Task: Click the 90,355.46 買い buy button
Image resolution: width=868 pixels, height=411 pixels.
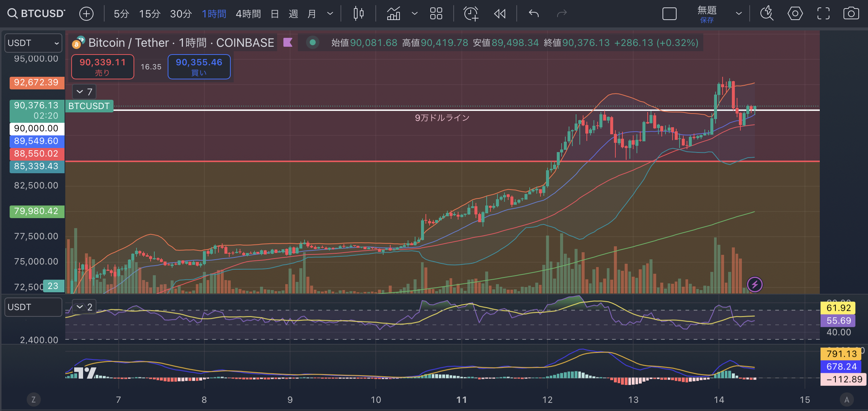Action: pyautogui.click(x=199, y=67)
